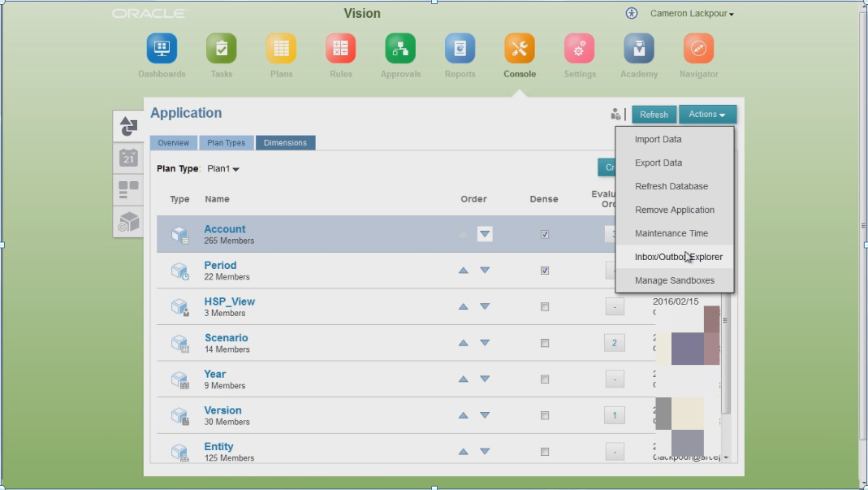Screen dimensions: 868x490
Task: Toggle Dense checkbox for Version
Action: (x=545, y=415)
